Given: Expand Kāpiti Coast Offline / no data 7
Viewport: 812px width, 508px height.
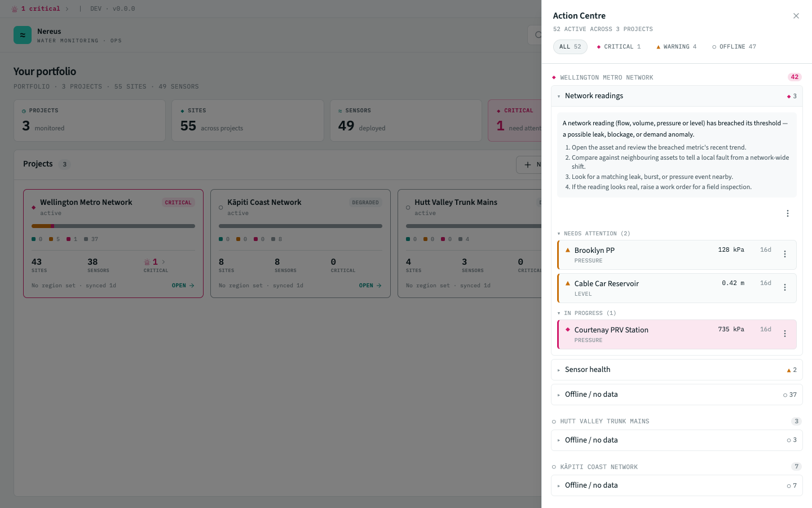Looking at the screenshot, I should [677, 485].
